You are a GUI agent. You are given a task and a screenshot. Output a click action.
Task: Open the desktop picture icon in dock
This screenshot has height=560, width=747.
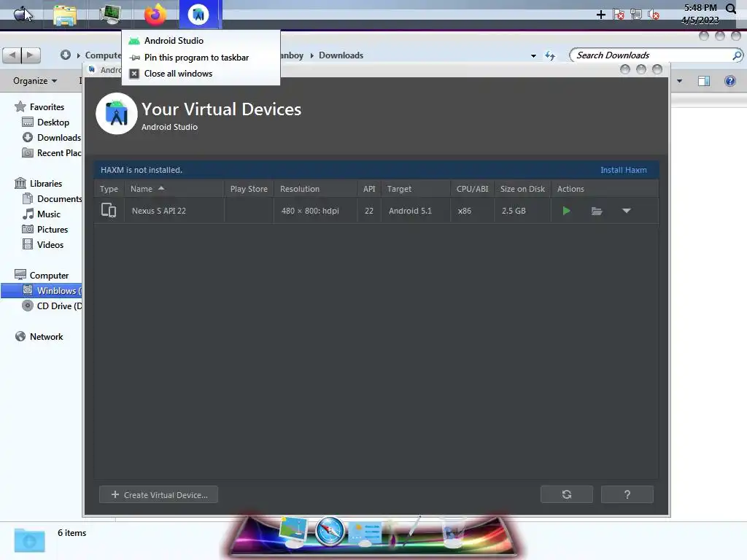(x=293, y=532)
